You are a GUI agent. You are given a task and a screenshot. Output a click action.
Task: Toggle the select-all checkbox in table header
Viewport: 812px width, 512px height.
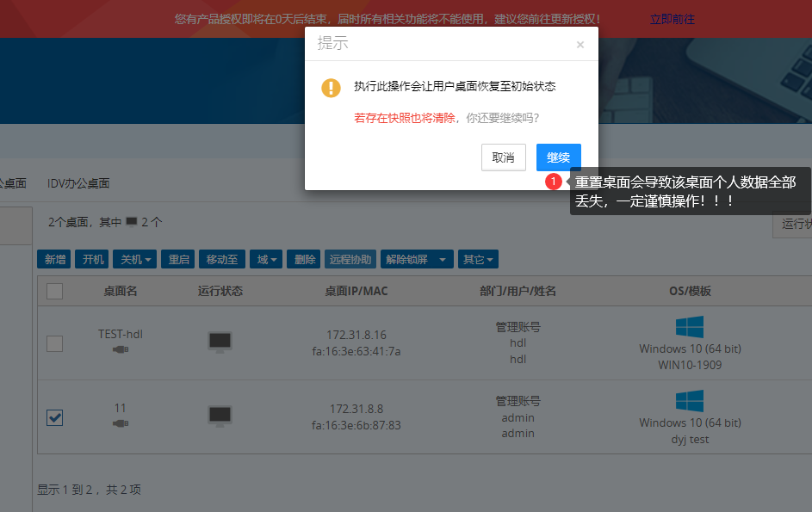coord(54,292)
